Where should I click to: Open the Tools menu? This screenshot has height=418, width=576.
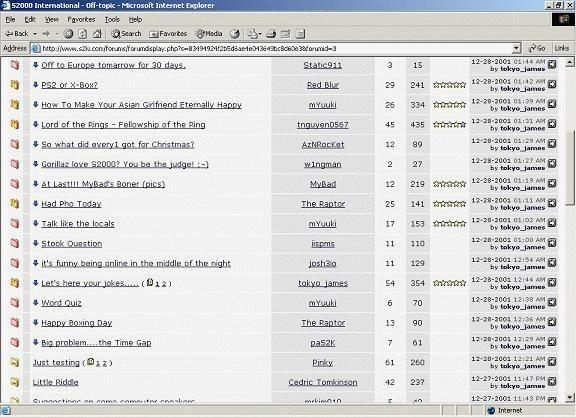[112, 19]
